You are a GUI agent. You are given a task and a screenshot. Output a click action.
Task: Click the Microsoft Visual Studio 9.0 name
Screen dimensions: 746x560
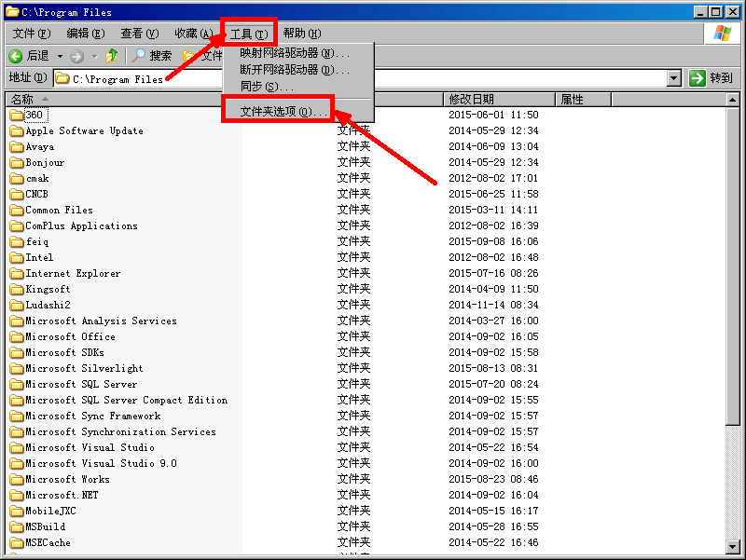pos(102,463)
